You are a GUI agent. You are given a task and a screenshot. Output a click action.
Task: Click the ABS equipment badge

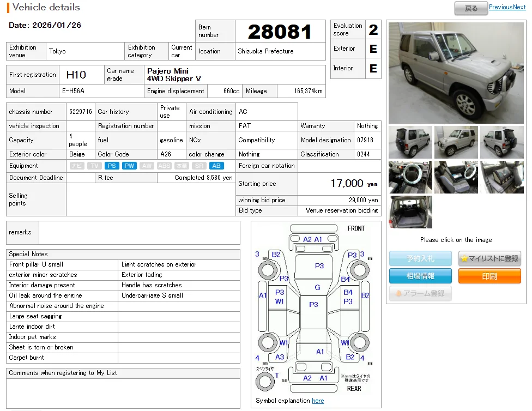164,166
